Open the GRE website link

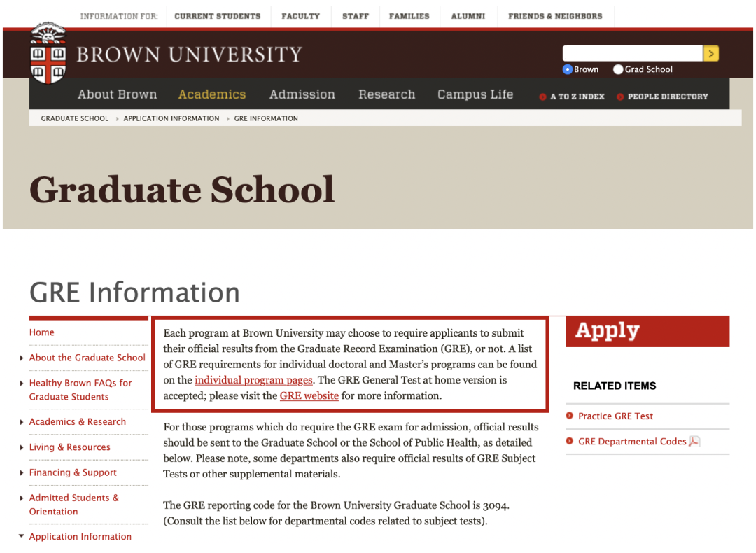tap(309, 395)
